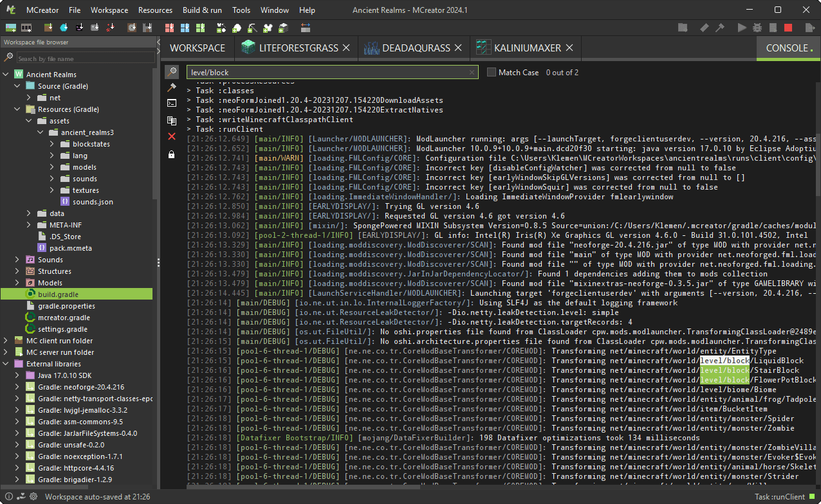This screenshot has height=504, width=821.
Task: Click the console search field with level/block
Action: 332,72
